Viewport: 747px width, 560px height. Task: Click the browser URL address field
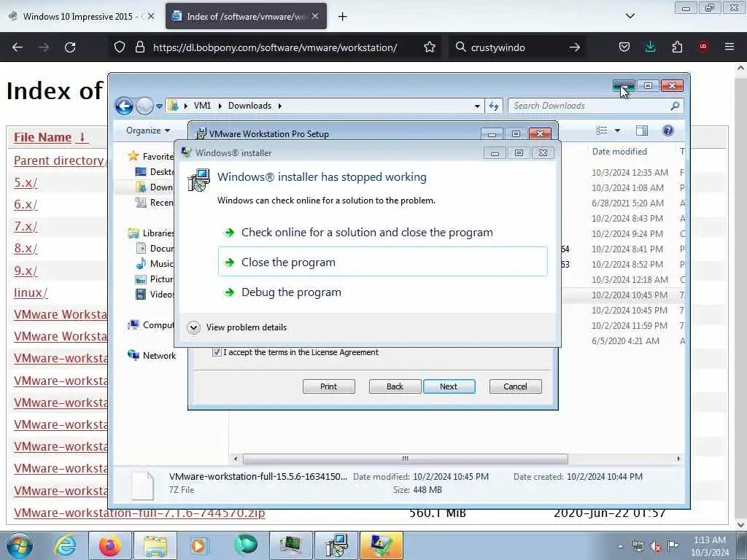tap(275, 47)
